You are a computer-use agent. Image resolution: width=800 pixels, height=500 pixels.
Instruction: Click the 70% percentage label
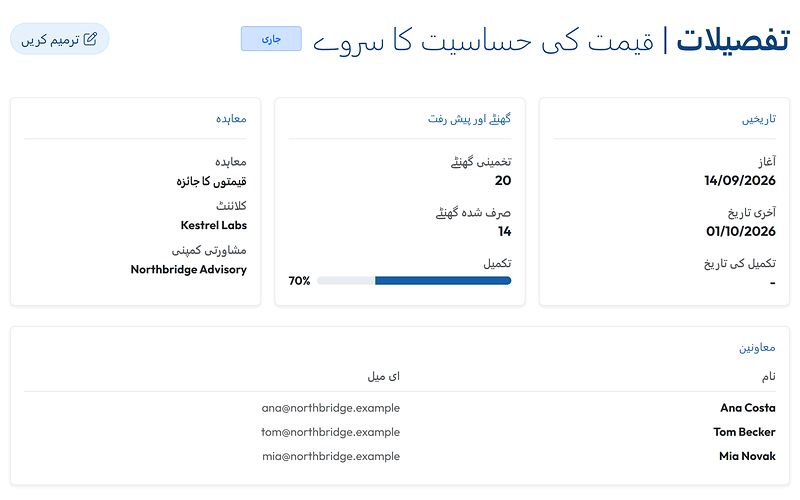point(299,281)
